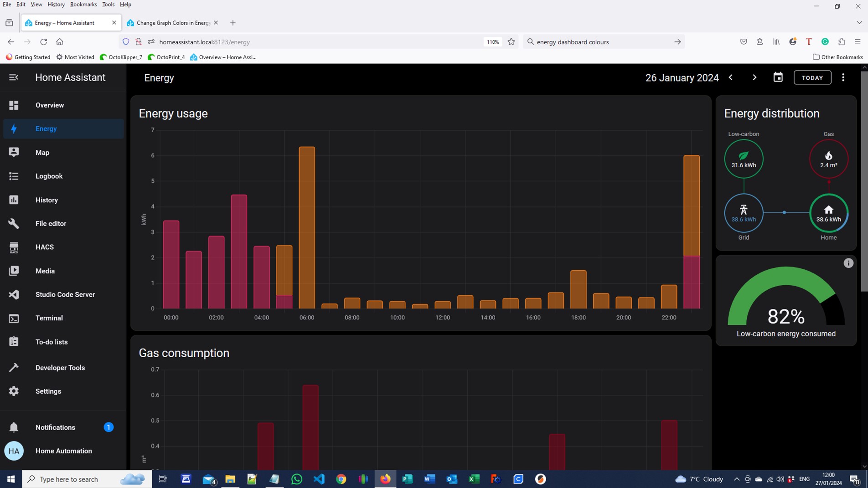Screen dimensions: 868x488
Task: Launch the Studio Code Server icon
Action: tap(65, 294)
